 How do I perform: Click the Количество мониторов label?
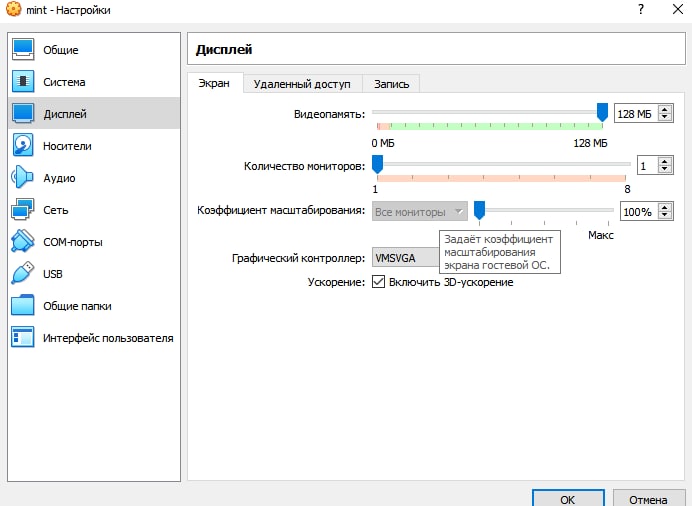305,166
